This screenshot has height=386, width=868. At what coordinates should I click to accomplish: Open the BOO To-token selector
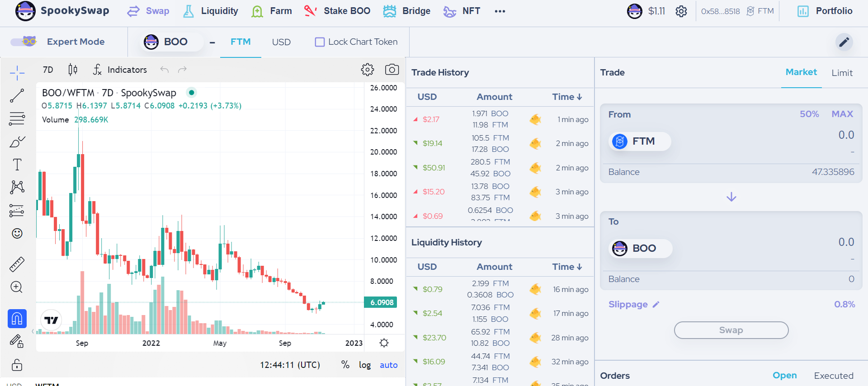click(641, 249)
